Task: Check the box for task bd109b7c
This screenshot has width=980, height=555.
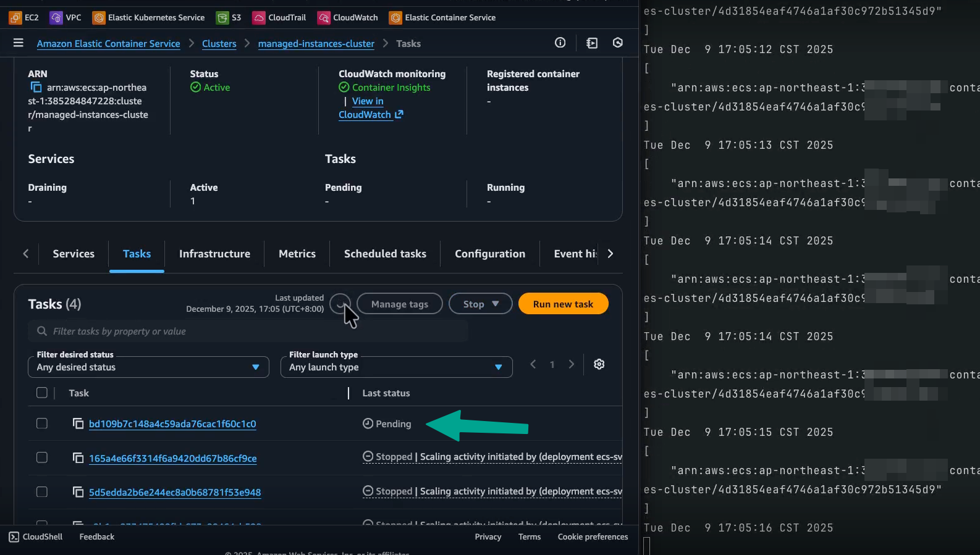Action: (x=42, y=424)
